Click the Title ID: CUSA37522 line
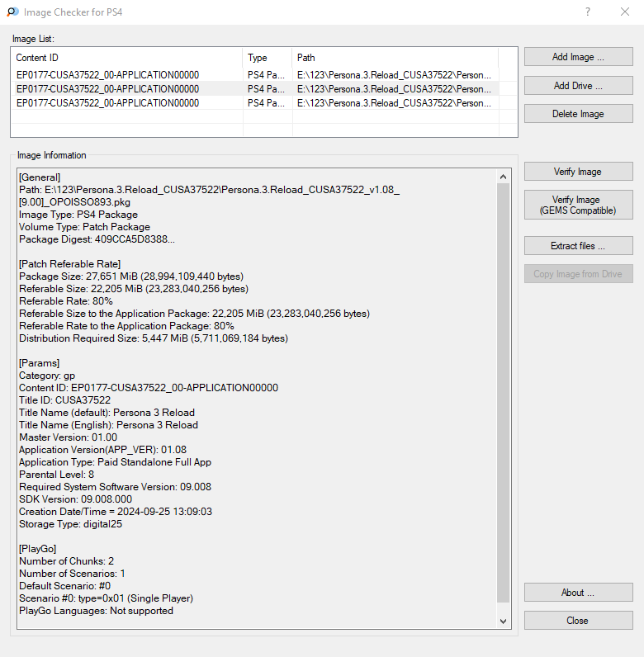 click(65, 400)
